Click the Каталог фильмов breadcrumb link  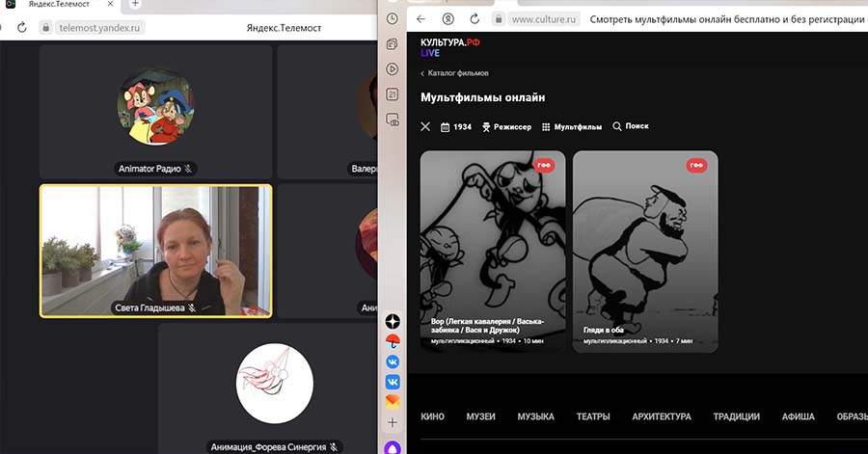(458, 73)
